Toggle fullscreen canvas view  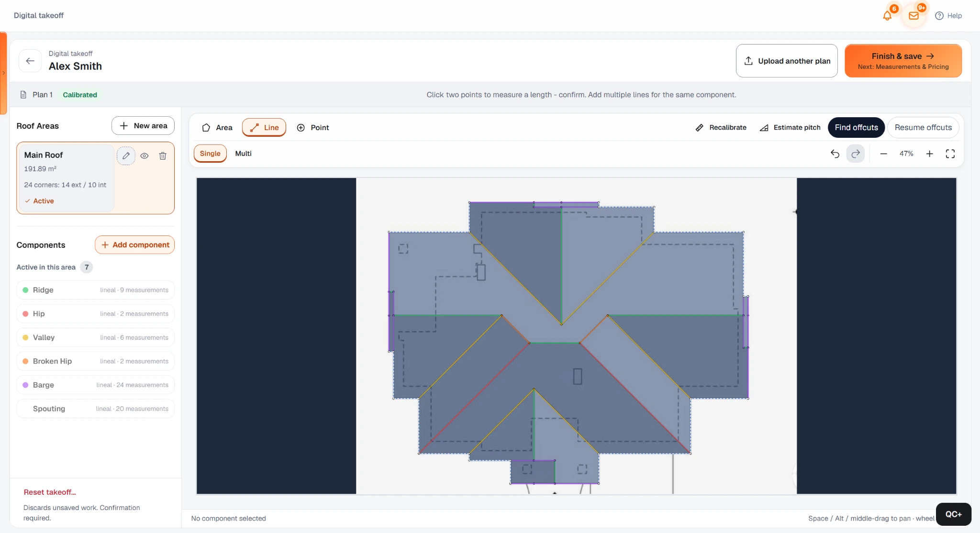pos(950,154)
